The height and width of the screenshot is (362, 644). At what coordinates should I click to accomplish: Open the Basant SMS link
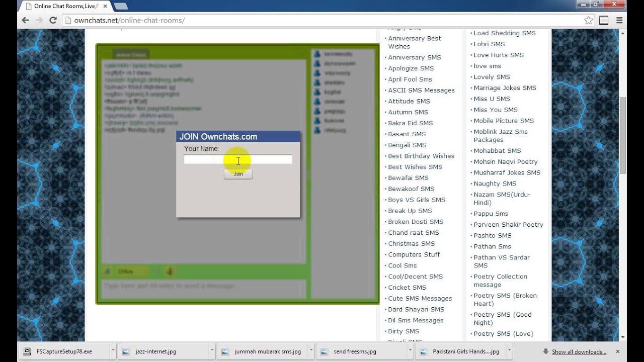tap(407, 134)
